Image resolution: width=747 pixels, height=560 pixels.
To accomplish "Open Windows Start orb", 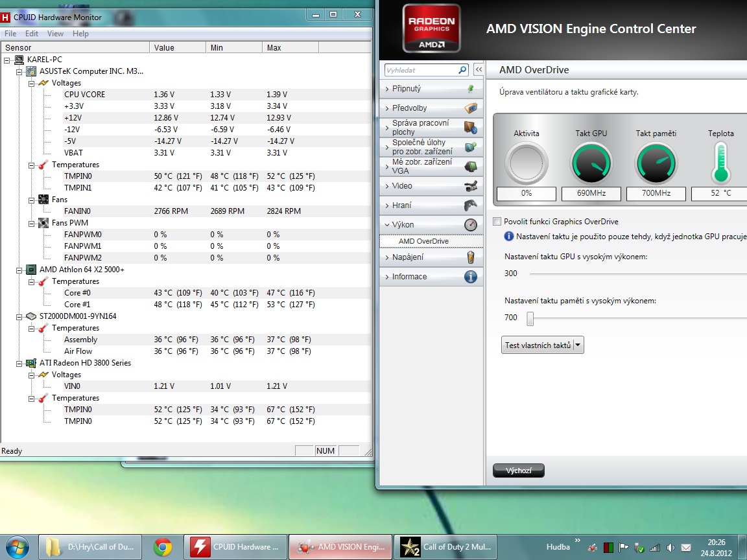I will [x=17, y=548].
